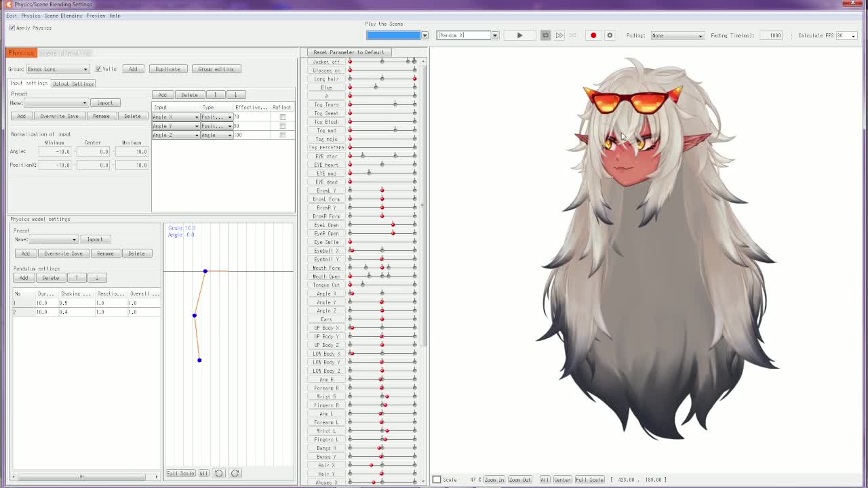Click Zoom Out below the preview
This screenshot has width=868, height=488.
click(519, 480)
